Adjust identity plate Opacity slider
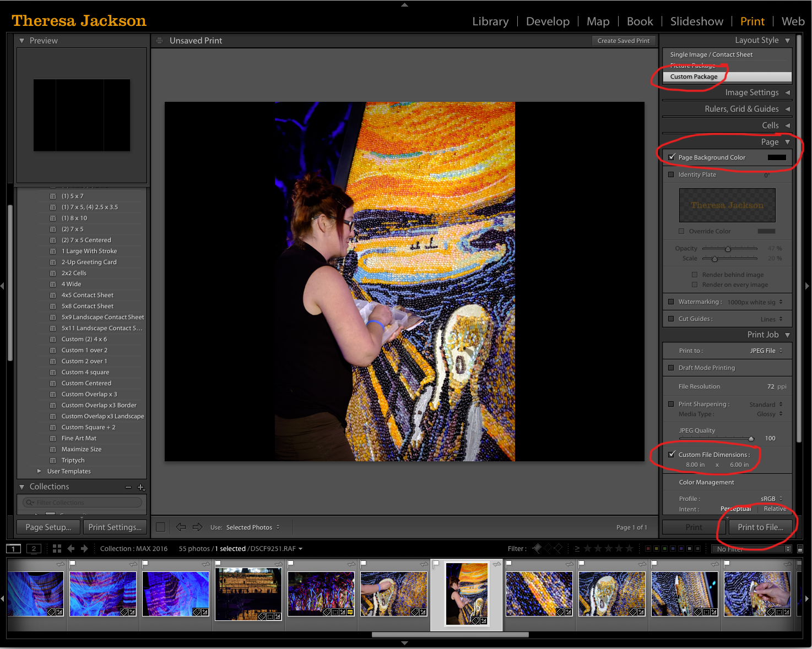Image resolution: width=812 pixels, height=649 pixels. pos(728,249)
